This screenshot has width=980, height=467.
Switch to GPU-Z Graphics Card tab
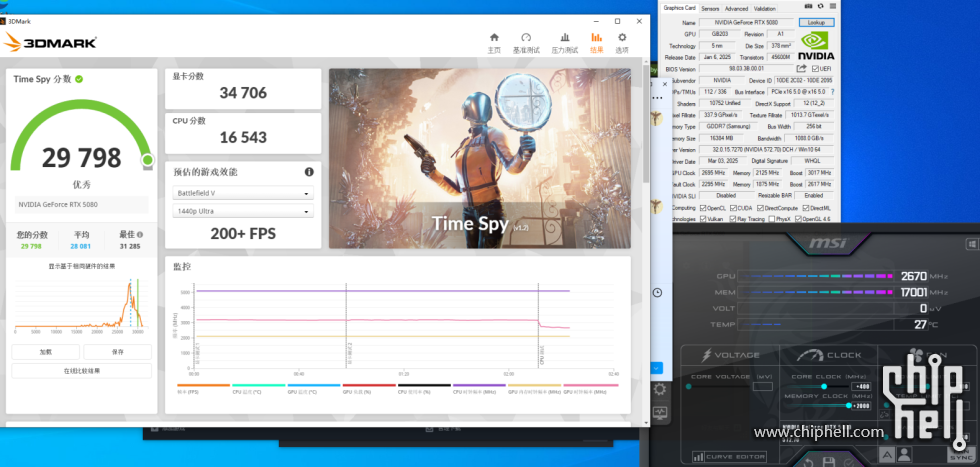point(679,8)
